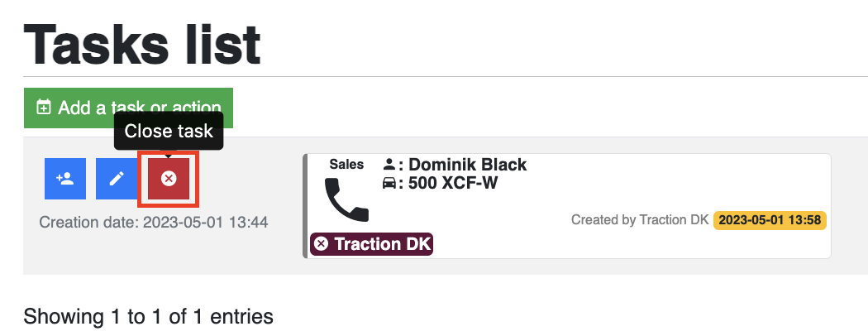Image resolution: width=868 pixels, height=336 pixels.
Task: Close the task using the red X button
Action: [169, 179]
